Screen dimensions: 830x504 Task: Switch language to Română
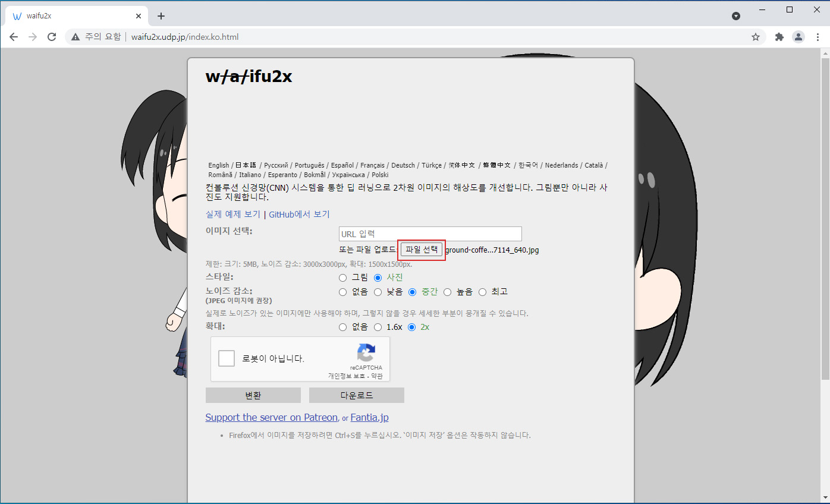[219, 175]
